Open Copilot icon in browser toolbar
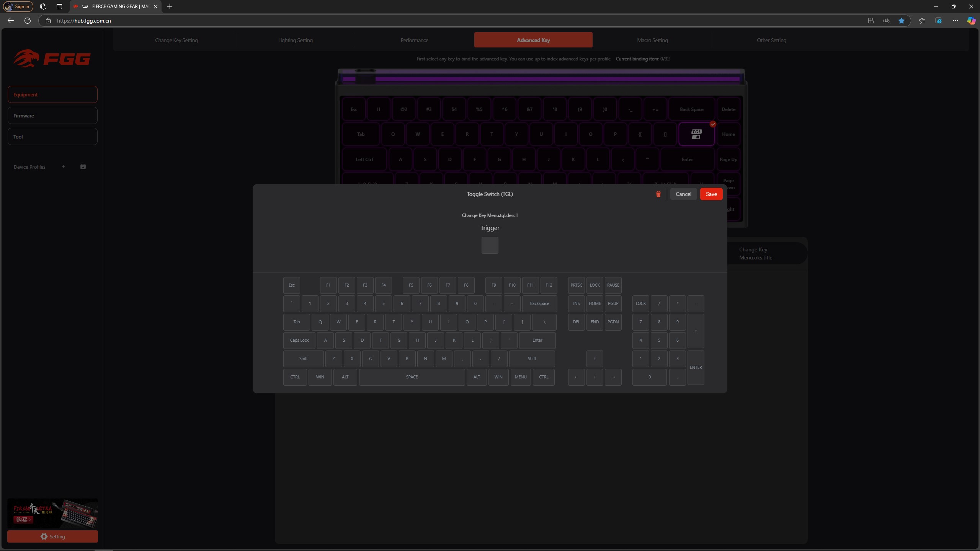This screenshot has width=980, height=551. (971, 21)
